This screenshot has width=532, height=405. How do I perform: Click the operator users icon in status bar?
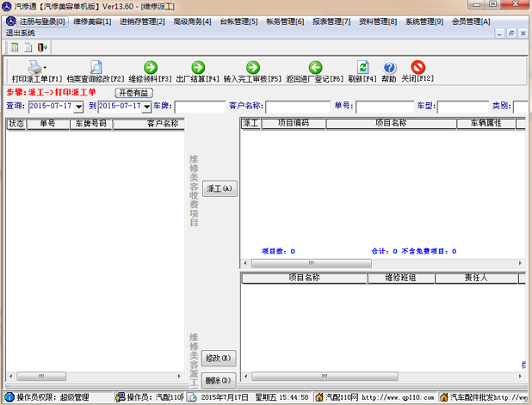click(121, 397)
